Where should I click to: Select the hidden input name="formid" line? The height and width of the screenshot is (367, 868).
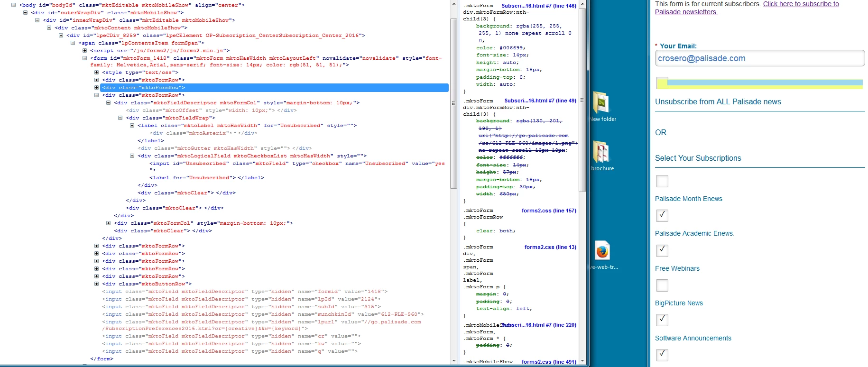[x=245, y=292]
